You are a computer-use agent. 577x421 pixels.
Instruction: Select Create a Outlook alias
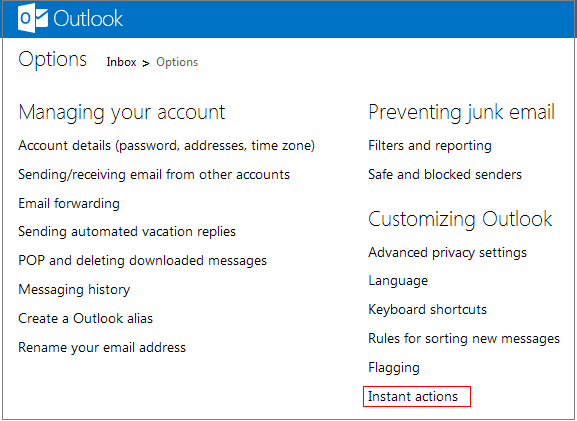point(85,318)
